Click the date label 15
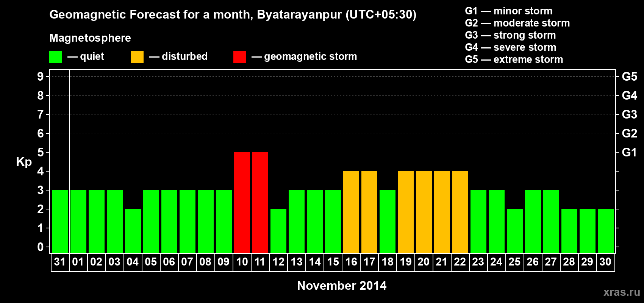The height and width of the screenshot is (303, 644). [333, 262]
